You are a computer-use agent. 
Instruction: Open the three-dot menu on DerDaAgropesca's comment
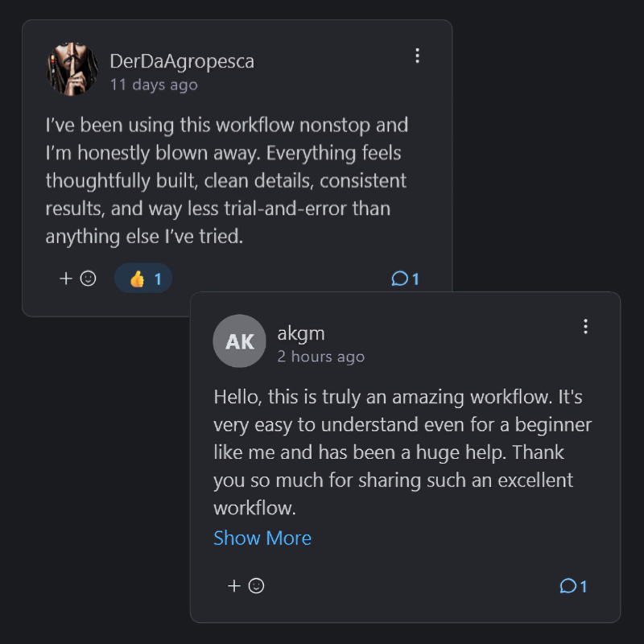click(x=417, y=56)
